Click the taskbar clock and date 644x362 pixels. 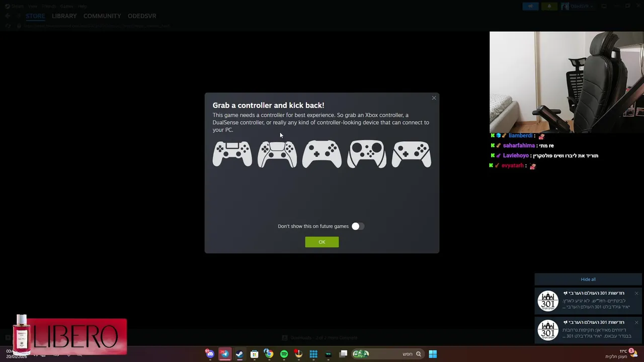pyautogui.click(x=17, y=354)
